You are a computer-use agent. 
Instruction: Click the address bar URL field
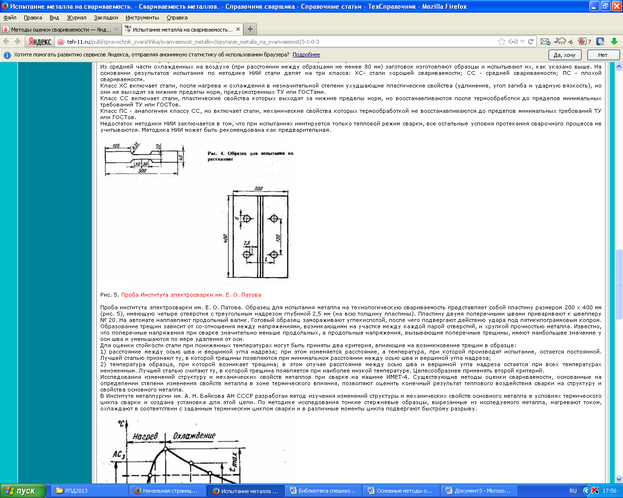coord(278,42)
